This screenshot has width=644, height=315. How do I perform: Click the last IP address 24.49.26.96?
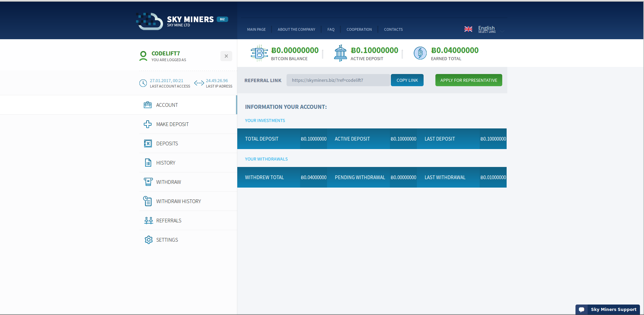pyautogui.click(x=217, y=81)
